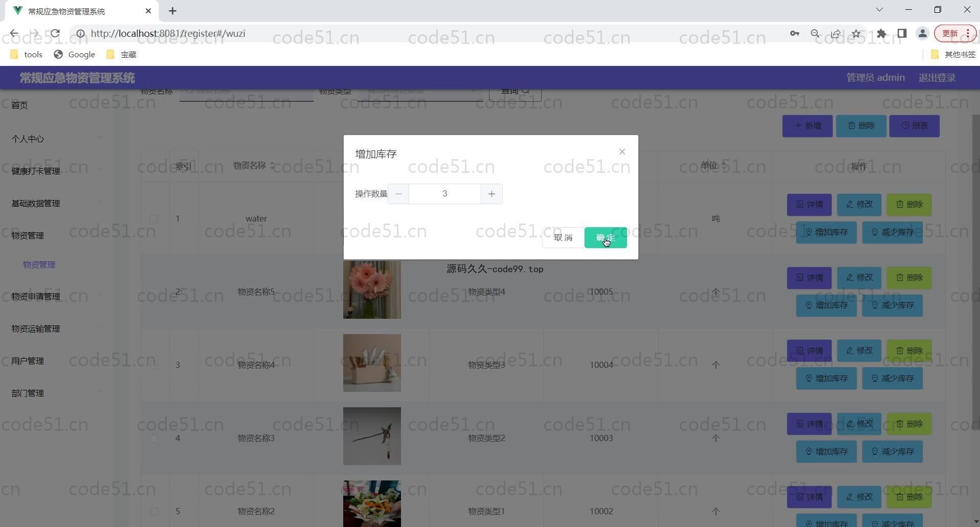Sort by the 单位 column header
The image size is (980, 527).
[713, 165]
